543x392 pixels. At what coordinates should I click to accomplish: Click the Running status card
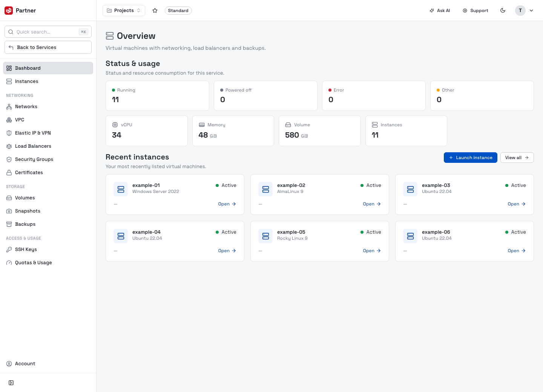click(157, 96)
